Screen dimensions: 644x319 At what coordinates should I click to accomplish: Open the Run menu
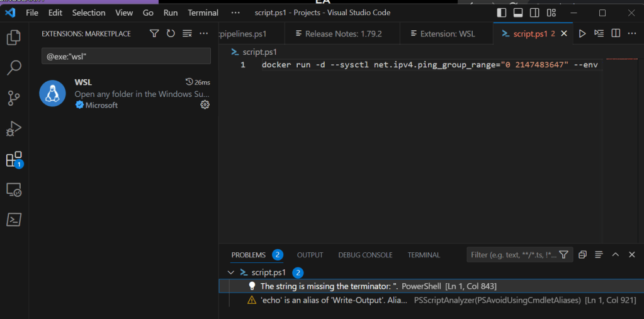(x=171, y=13)
